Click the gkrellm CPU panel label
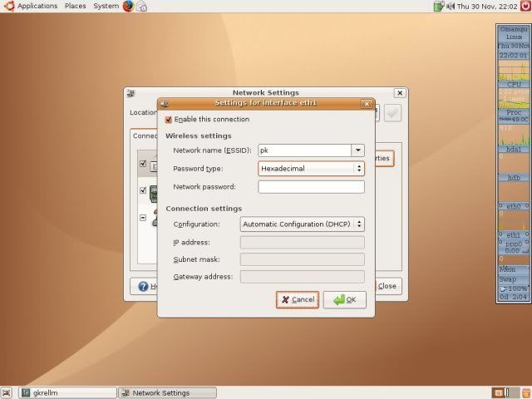 pyautogui.click(x=514, y=84)
